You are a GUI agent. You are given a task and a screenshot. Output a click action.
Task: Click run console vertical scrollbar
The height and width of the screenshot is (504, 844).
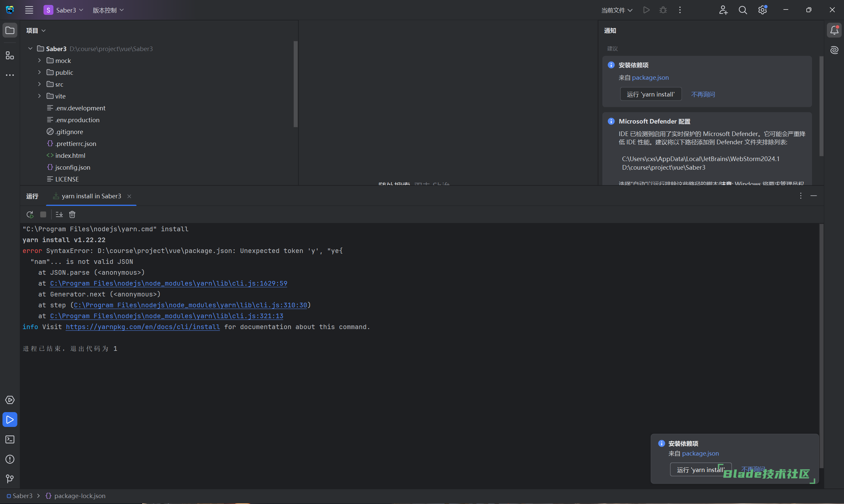pos(821,346)
